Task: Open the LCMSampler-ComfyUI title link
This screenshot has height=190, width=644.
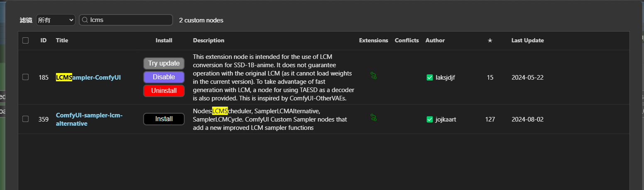Action: (x=88, y=77)
